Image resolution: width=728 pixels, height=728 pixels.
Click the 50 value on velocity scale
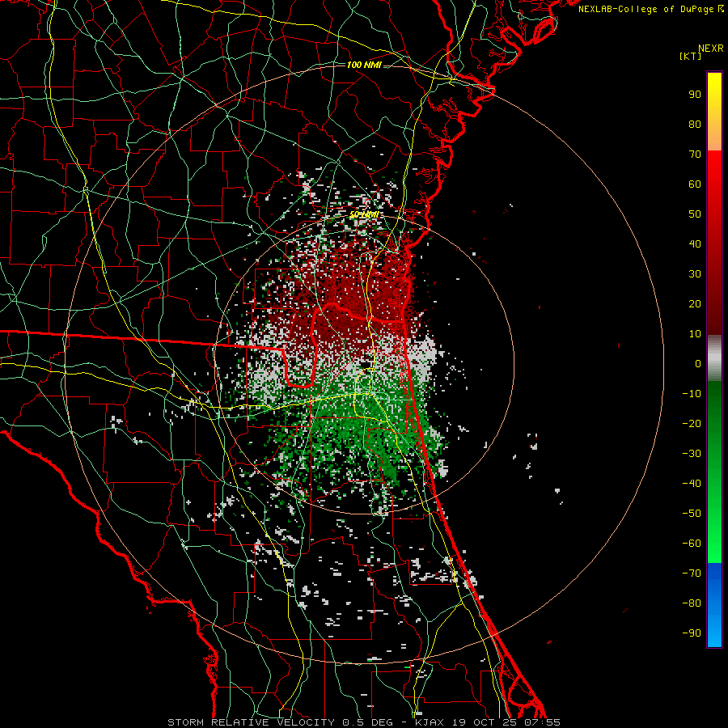click(695, 214)
